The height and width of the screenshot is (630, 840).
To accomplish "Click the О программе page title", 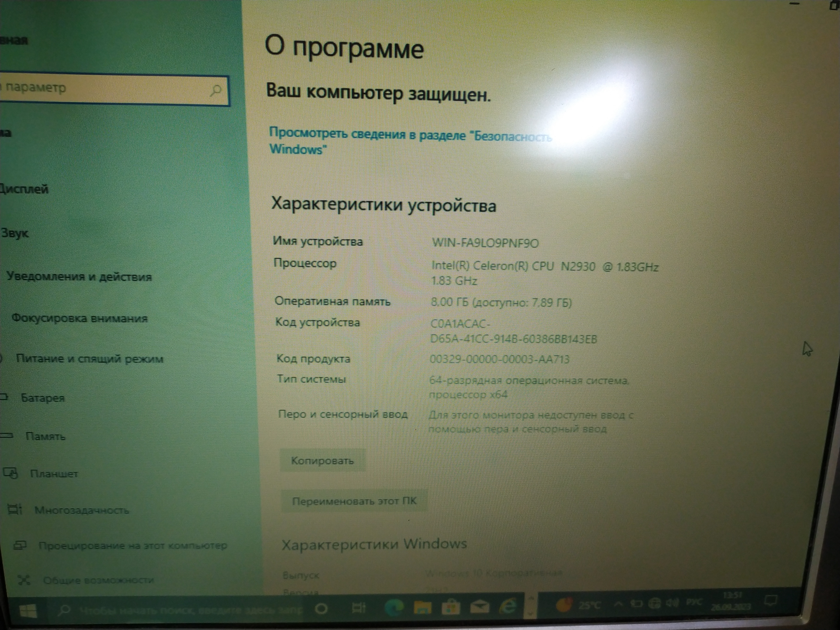I will pyautogui.click(x=344, y=47).
